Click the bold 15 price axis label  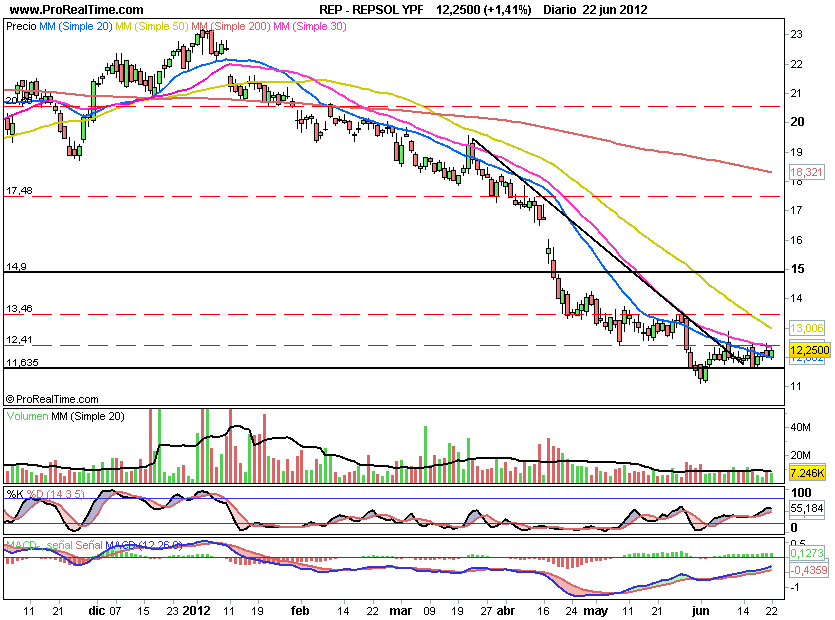pos(797,269)
